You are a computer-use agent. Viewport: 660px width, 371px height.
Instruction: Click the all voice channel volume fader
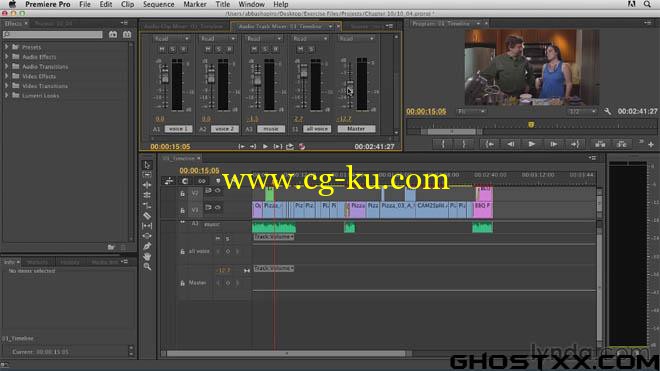click(x=303, y=72)
